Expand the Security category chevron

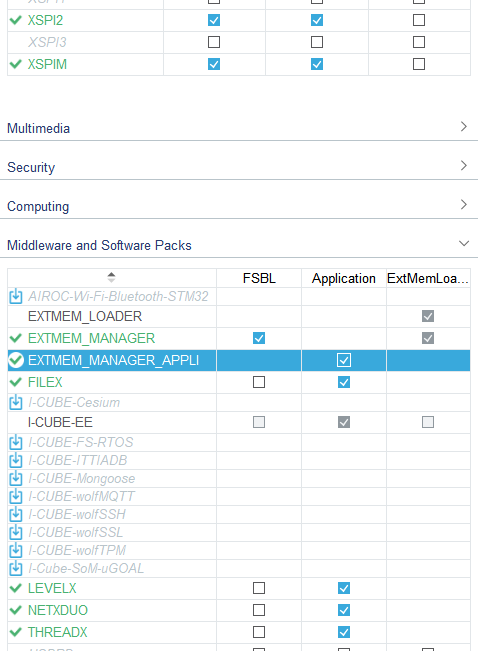click(x=464, y=166)
